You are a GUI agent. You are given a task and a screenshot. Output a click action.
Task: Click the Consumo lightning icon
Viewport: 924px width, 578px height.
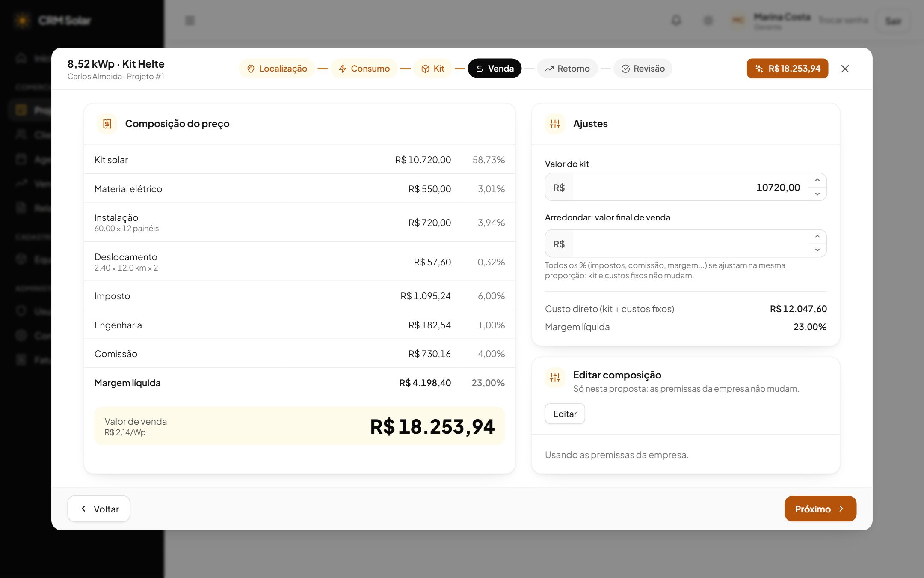pos(342,69)
